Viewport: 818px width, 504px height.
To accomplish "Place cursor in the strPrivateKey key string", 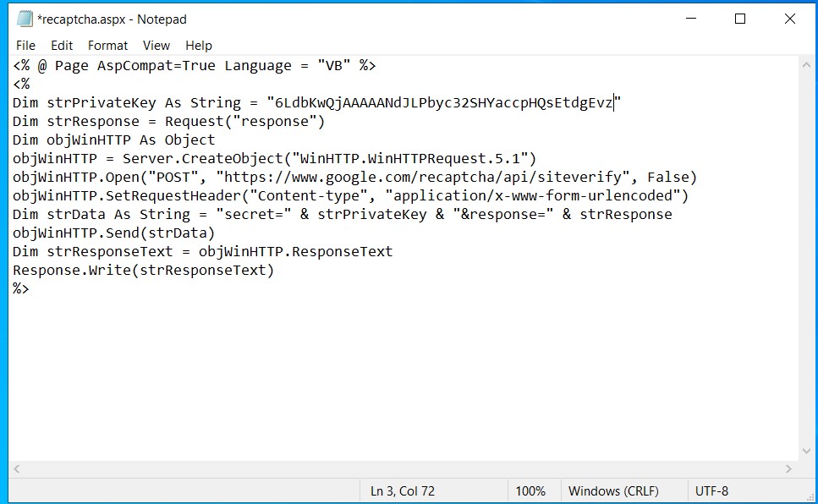I will (443, 103).
